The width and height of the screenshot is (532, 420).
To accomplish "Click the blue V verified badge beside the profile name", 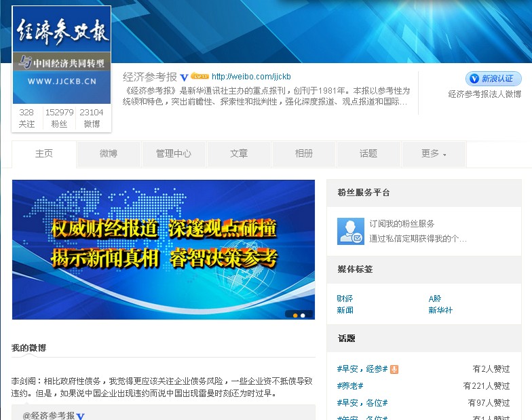I will 184,77.
